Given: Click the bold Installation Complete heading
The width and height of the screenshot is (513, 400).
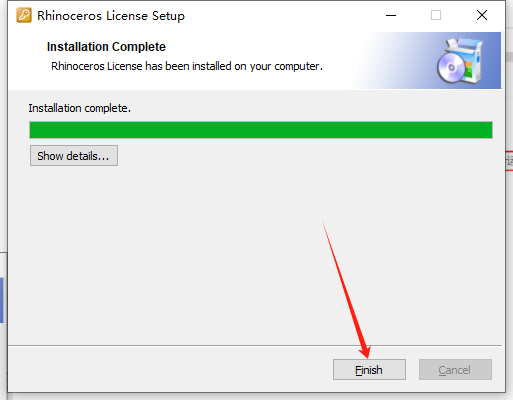Looking at the screenshot, I should pos(106,47).
